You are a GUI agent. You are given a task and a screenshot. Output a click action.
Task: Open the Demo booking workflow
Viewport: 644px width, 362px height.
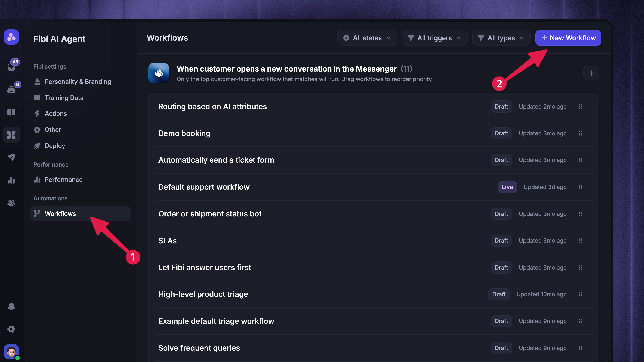pyautogui.click(x=374, y=133)
